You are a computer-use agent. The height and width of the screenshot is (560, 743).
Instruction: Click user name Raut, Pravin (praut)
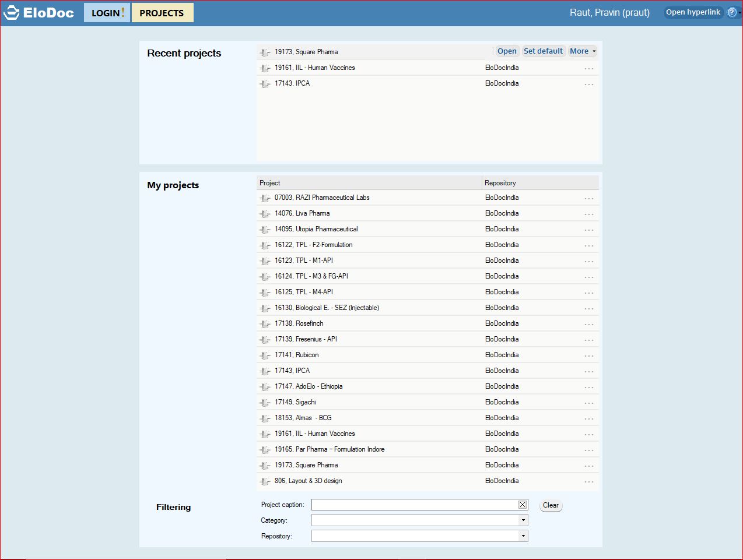pyautogui.click(x=609, y=13)
